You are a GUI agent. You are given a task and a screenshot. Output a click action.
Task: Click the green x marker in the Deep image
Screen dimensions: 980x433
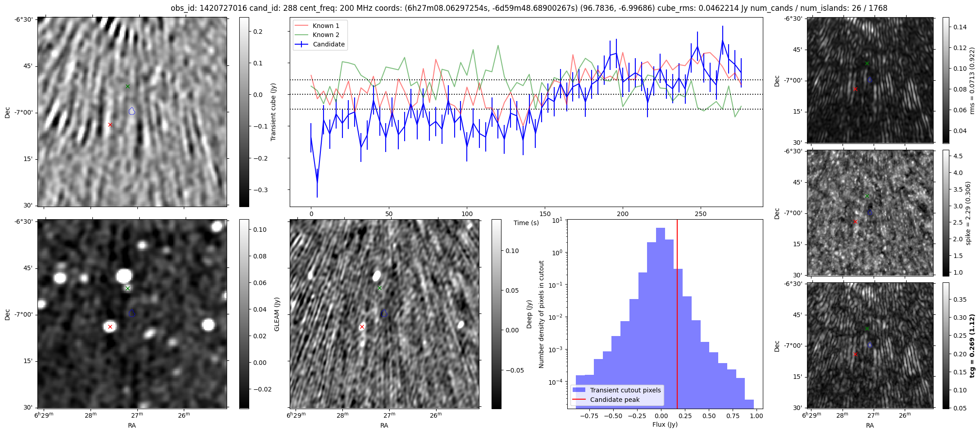[379, 288]
